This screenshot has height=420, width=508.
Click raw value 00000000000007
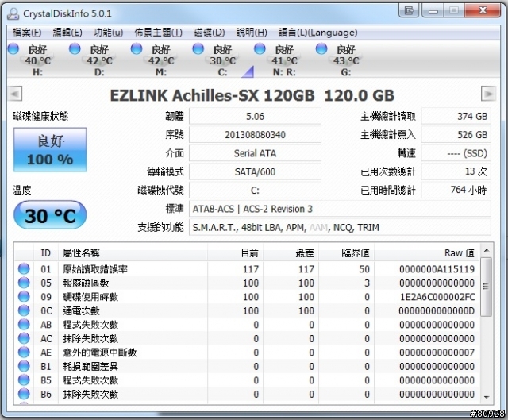(x=437, y=353)
